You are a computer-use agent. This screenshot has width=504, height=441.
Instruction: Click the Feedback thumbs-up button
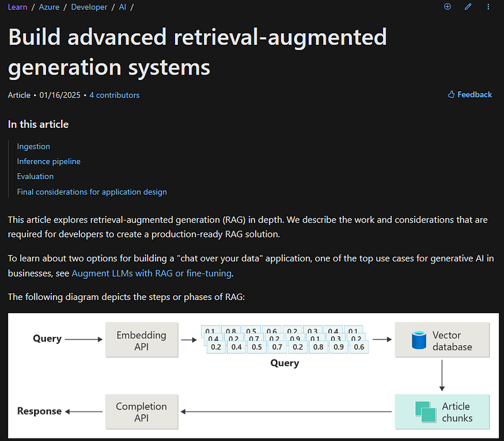click(469, 94)
